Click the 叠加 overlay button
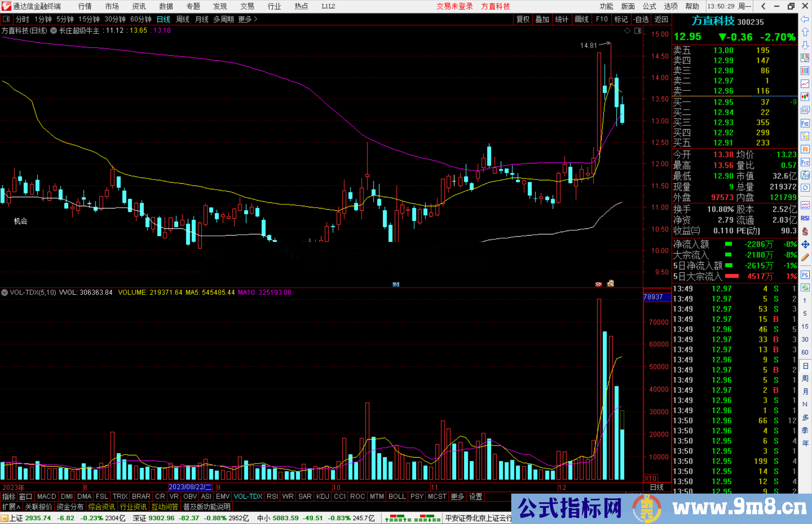 (542, 19)
